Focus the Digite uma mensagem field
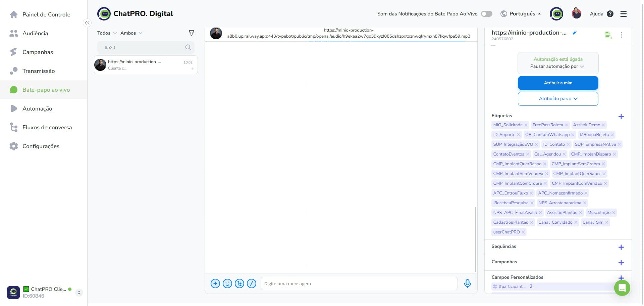The image size is (644, 306). [359, 283]
